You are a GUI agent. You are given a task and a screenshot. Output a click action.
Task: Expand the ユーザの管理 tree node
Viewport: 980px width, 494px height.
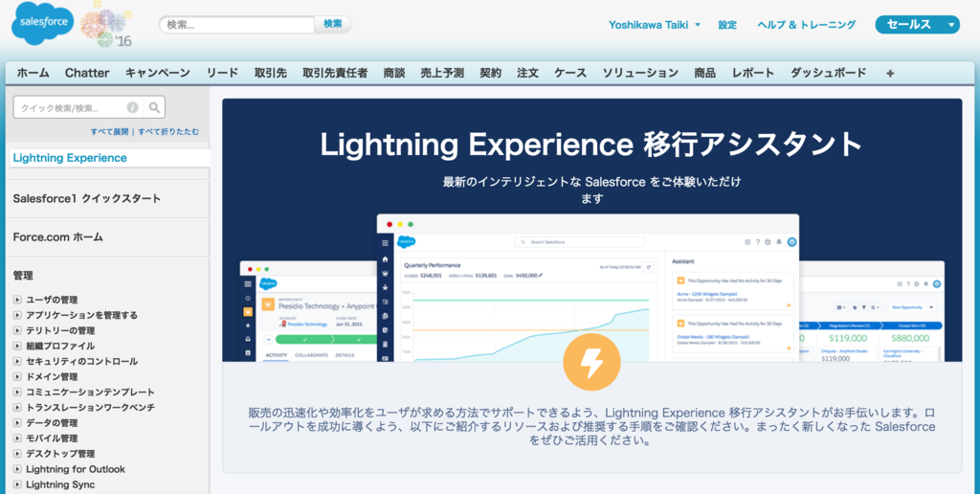point(17,301)
